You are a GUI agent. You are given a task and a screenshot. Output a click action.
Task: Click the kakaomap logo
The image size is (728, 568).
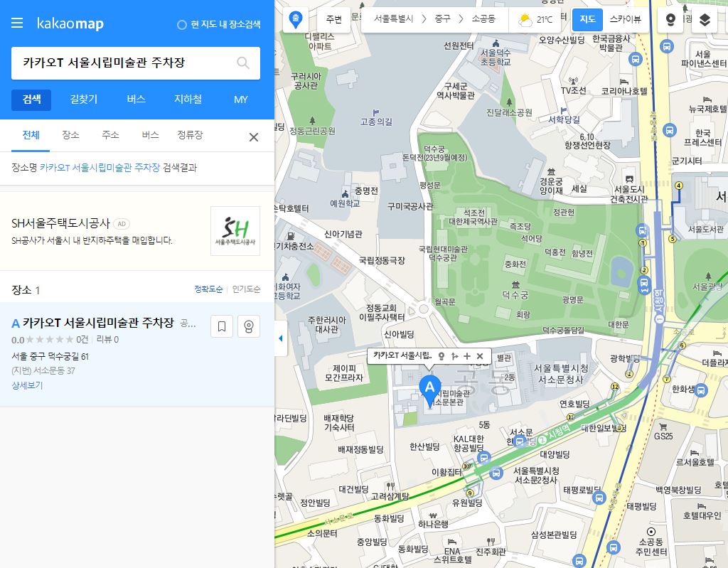click(70, 23)
